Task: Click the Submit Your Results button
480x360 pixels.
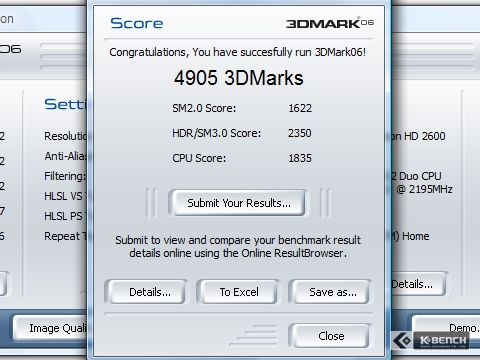Action: point(238,203)
